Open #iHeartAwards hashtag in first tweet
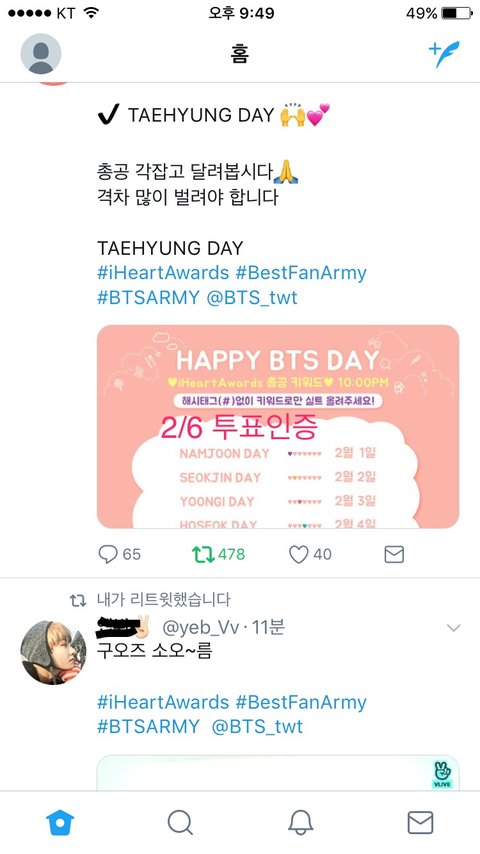The width and height of the screenshot is (480, 854). pos(163,273)
